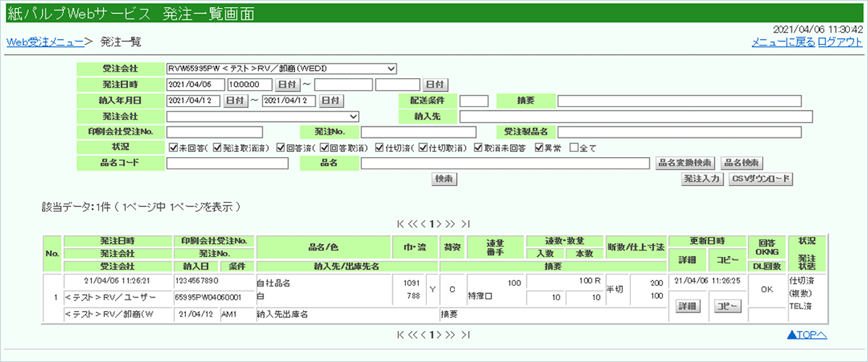The height and width of the screenshot is (362, 868).
Task: Click the 発注No. filter input field
Action: click(x=419, y=132)
